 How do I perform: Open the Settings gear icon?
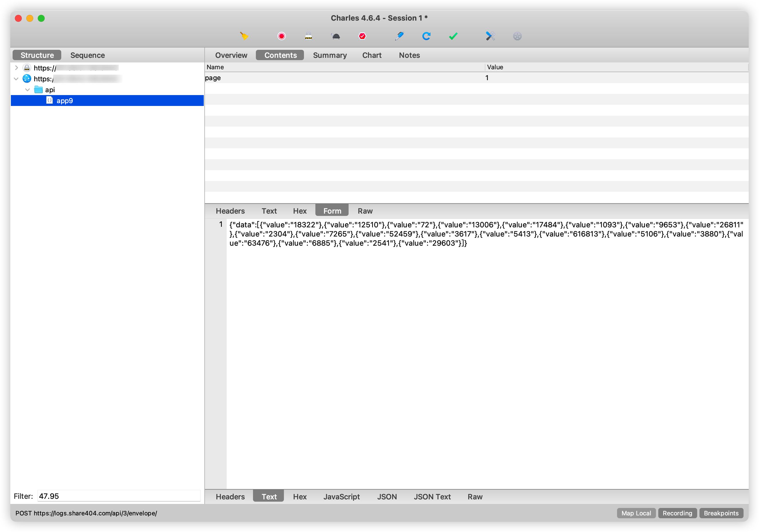(x=517, y=36)
